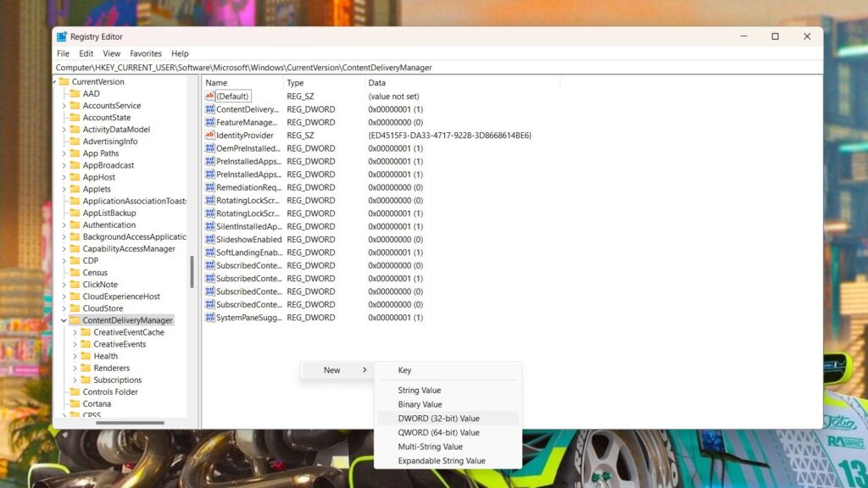Click the SoftLandingEnab... DWORD value icon
The height and width of the screenshot is (488, 868).
pos(209,252)
